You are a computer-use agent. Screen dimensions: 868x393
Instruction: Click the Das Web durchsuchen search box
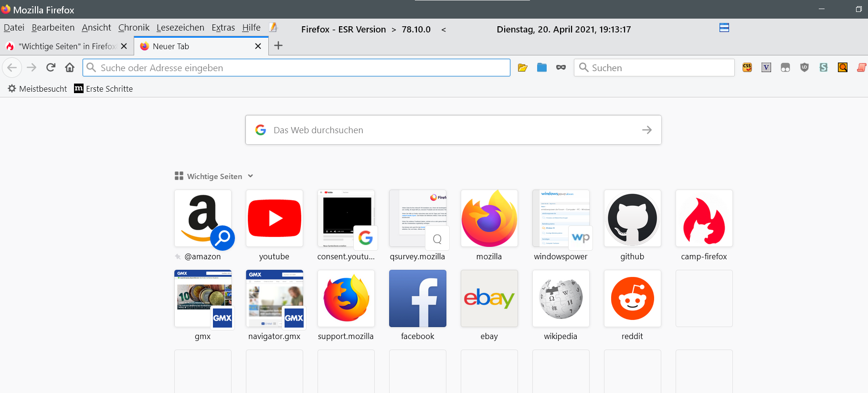click(x=454, y=130)
